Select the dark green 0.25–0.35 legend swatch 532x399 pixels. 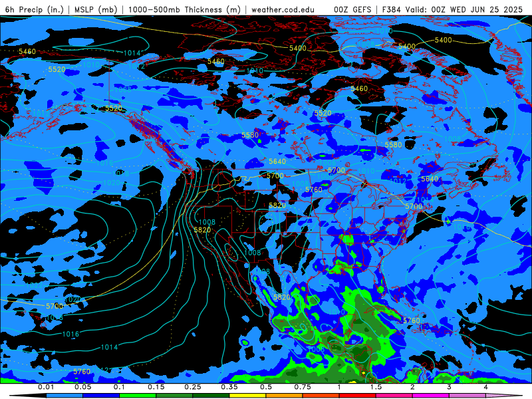pos(211,396)
